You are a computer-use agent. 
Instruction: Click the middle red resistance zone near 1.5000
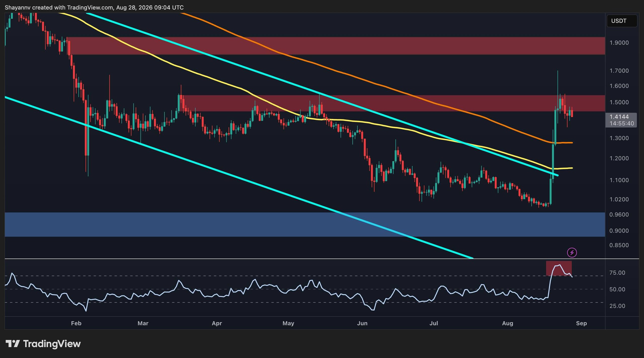click(394, 103)
